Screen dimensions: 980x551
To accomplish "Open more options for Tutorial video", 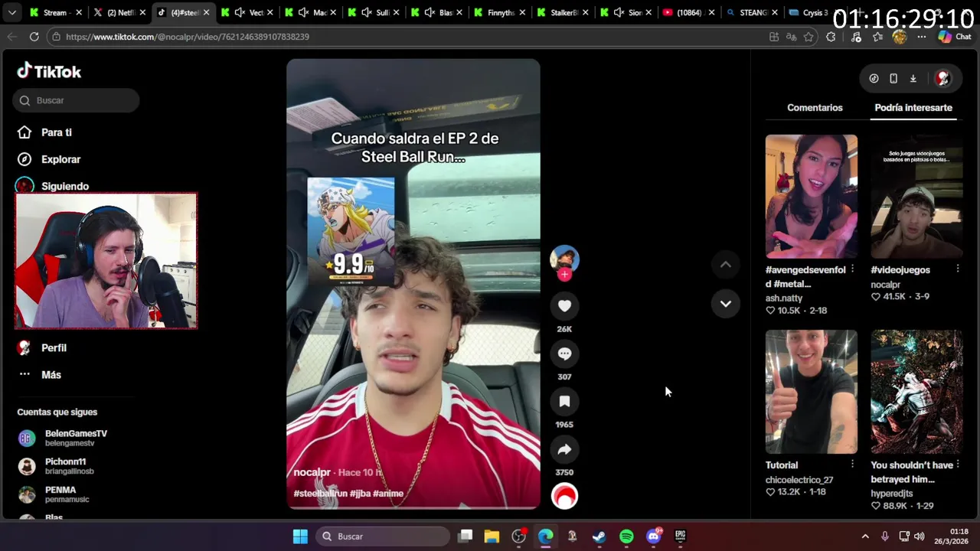I will 852,465.
